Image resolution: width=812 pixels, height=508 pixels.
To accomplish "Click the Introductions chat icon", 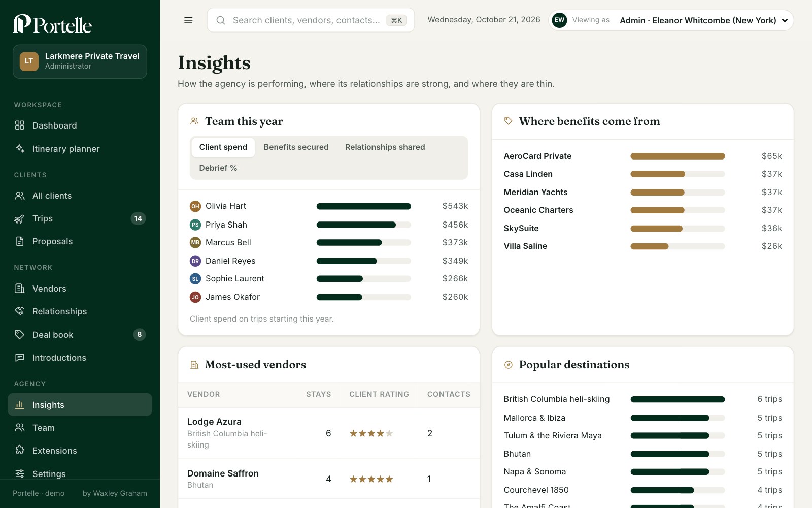I will tap(20, 358).
